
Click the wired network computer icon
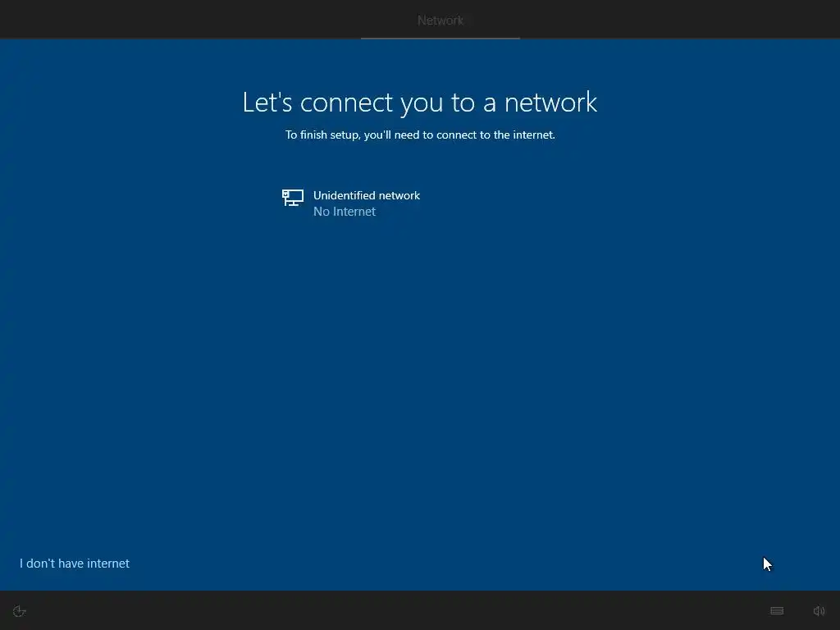pyautogui.click(x=293, y=198)
